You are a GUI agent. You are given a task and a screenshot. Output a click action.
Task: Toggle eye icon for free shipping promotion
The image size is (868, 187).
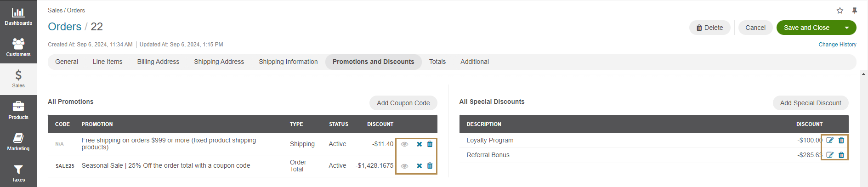coord(404,144)
